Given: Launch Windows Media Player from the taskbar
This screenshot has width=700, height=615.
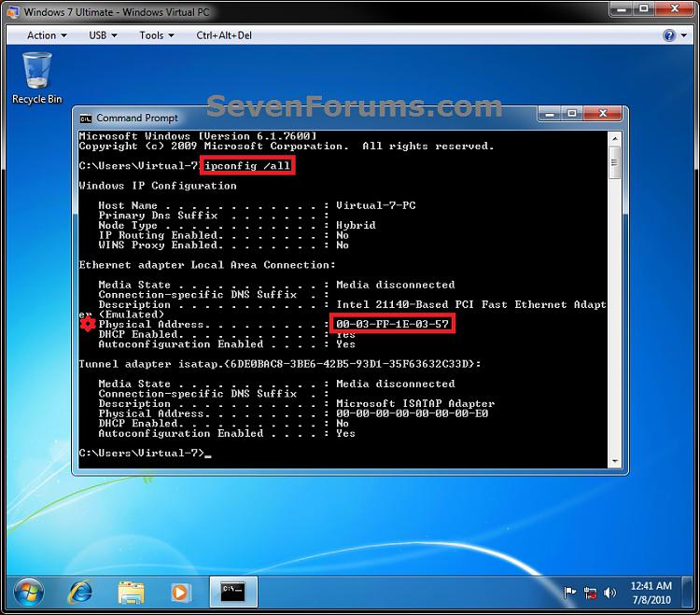Looking at the screenshot, I should coord(180,593).
